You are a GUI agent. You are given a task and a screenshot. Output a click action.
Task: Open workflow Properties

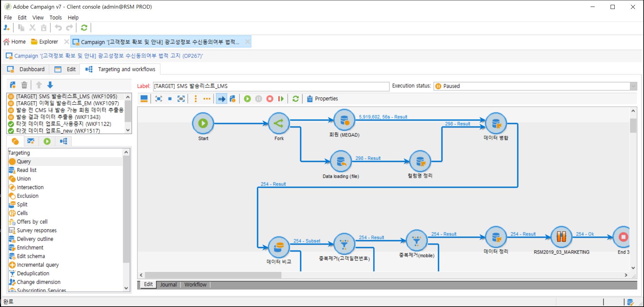tap(322, 99)
